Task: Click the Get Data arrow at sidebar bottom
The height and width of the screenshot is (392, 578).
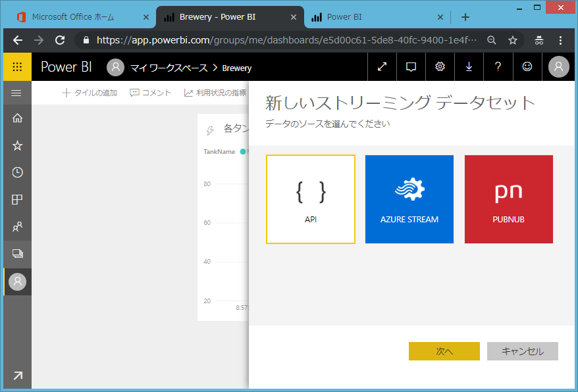Action: (x=17, y=376)
